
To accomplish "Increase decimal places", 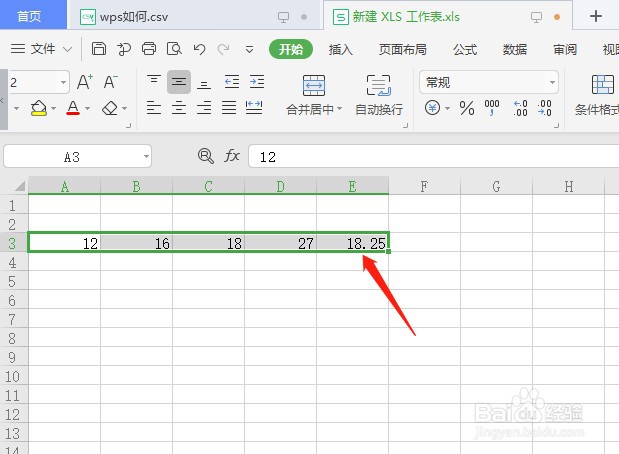I will tap(520, 108).
